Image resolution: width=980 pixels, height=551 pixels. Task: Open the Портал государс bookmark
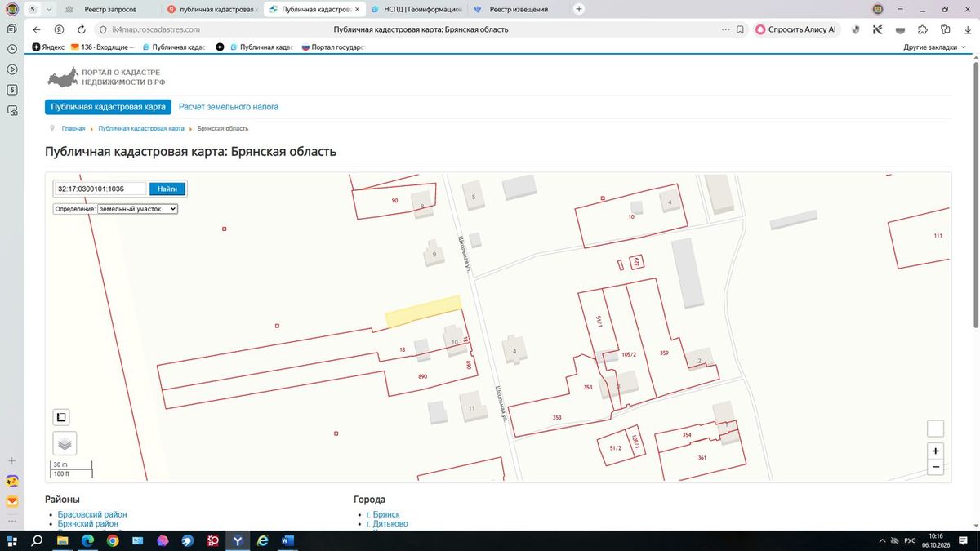click(333, 47)
